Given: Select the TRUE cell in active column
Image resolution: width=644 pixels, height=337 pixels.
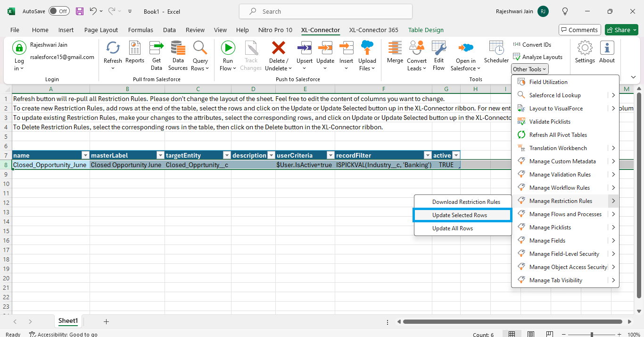Looking at the screenshot, I should 446,165.
